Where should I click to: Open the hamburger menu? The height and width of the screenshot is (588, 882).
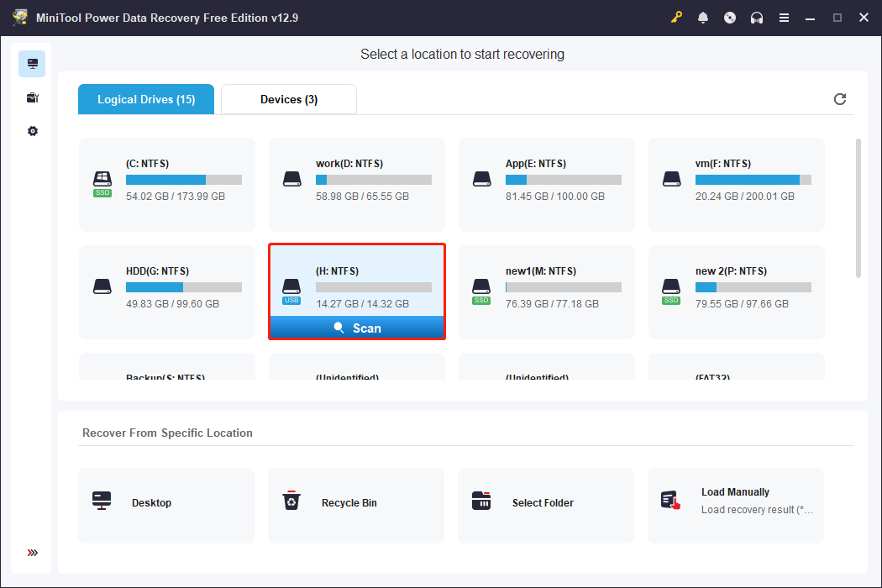784,18
